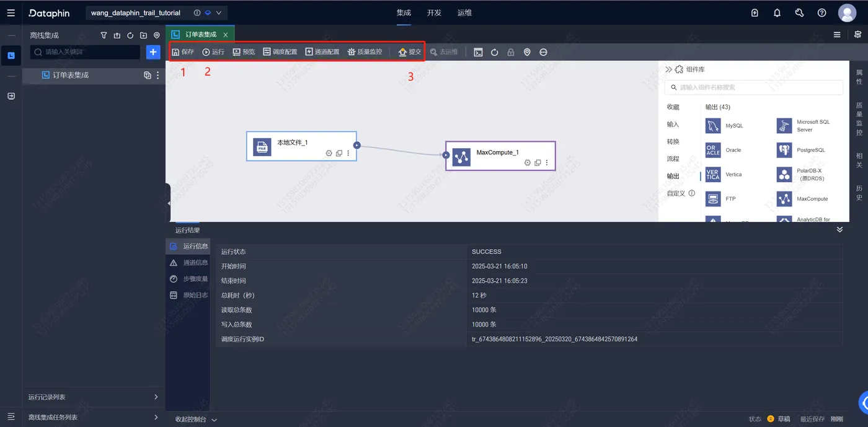Click the new folder icon in 离线集成
The width and height of the screenshot is (868, 427).
[143, 35]
